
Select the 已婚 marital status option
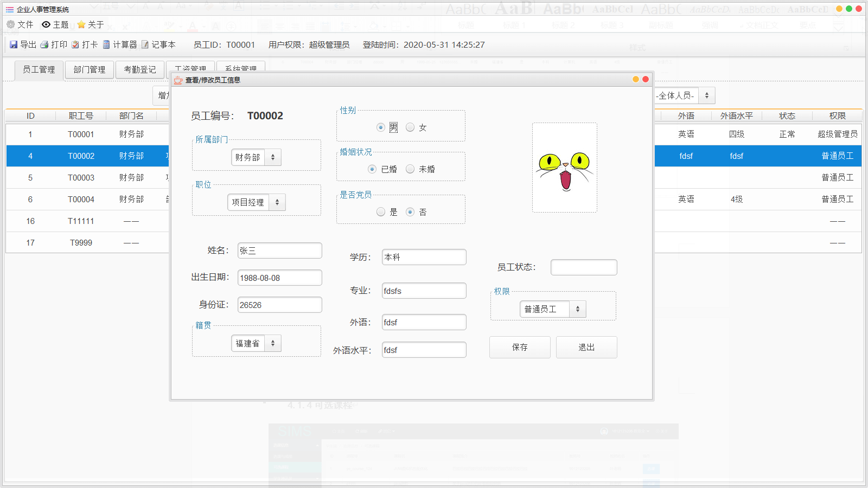(372, 169)
